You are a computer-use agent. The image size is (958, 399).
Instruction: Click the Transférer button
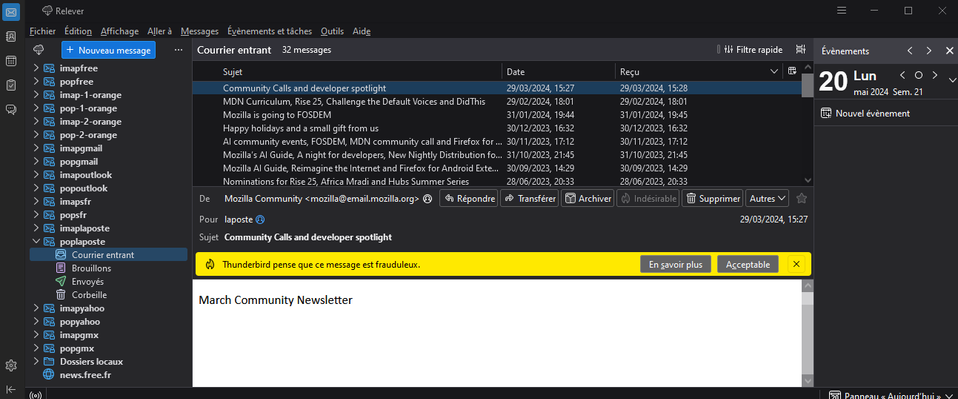(529, 199)
